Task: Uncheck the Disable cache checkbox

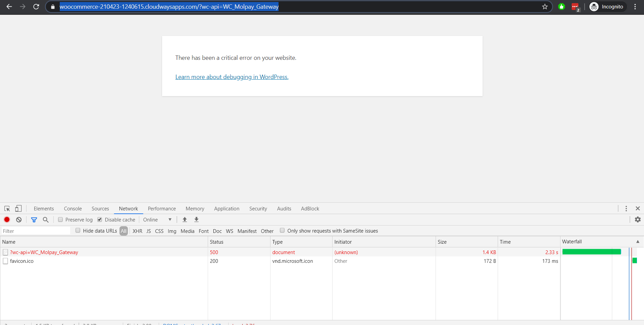Action: point(100,219)
